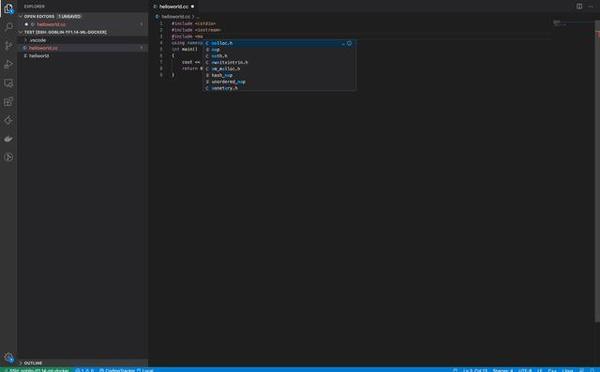
Task: Choose map from the suggestion list
Action: 279,49
